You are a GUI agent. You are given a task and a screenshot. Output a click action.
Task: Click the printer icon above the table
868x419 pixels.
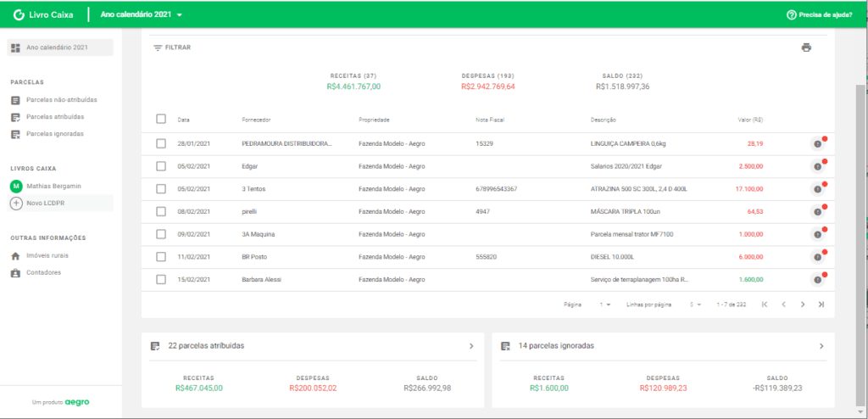tap(806, 47)
